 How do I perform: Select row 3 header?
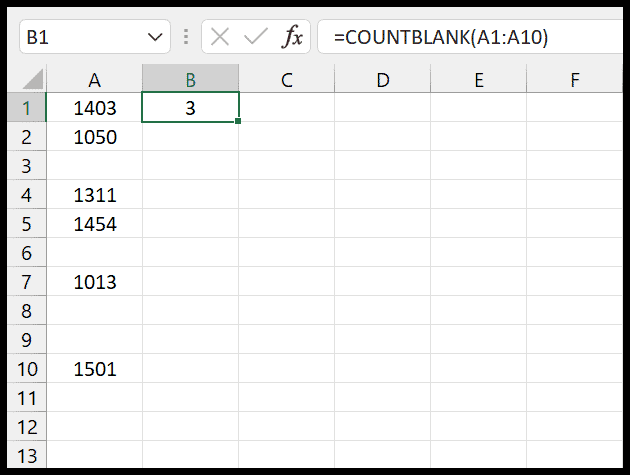pyautogui.click(x=27, y=166)
